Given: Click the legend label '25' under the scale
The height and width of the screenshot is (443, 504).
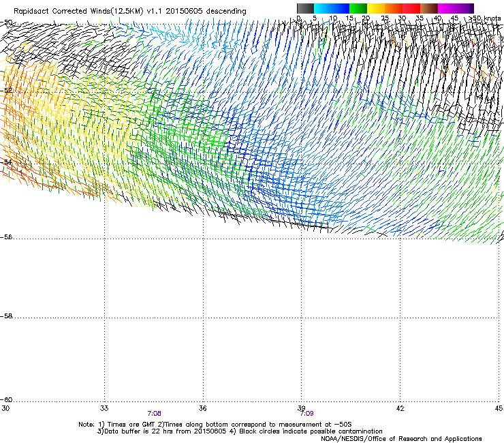Looking at the screenshot, I should click(x=385, y=18).
